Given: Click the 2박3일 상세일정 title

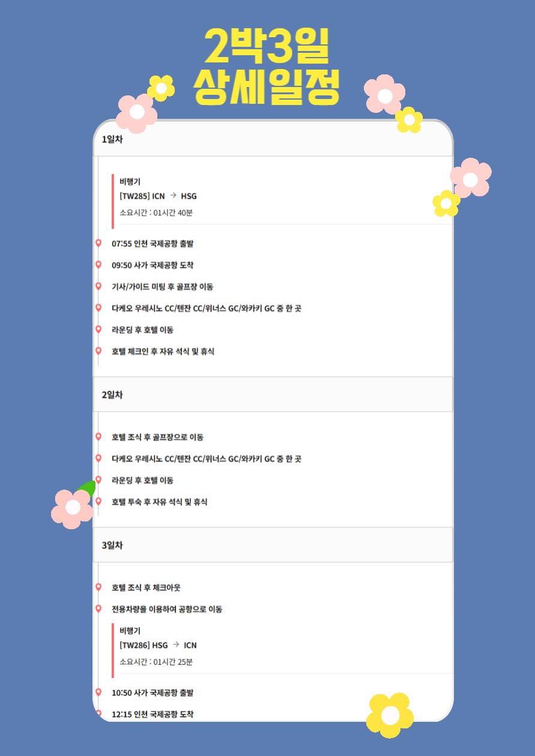Looking at the screenshot, I should tap(267, 67).
